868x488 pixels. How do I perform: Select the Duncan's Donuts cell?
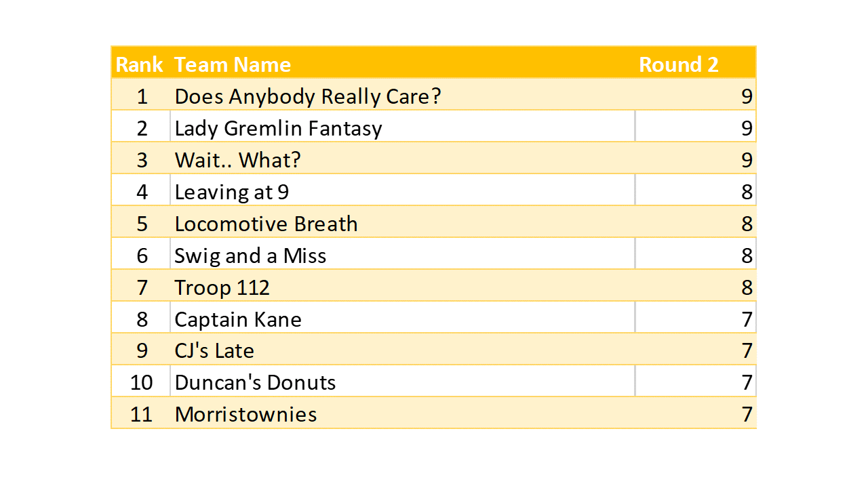click(255, 382)
